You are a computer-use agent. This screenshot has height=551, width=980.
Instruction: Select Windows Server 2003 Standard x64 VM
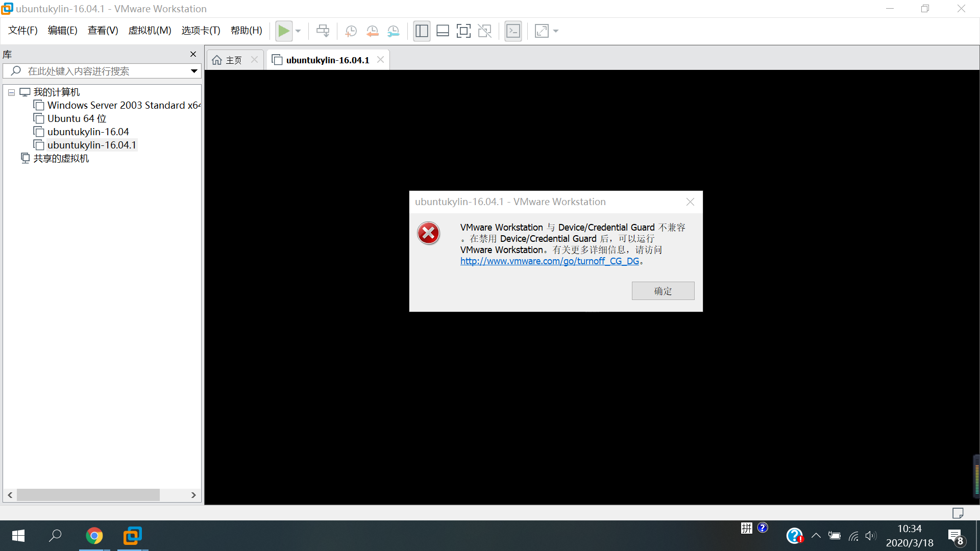coord(124,105)
